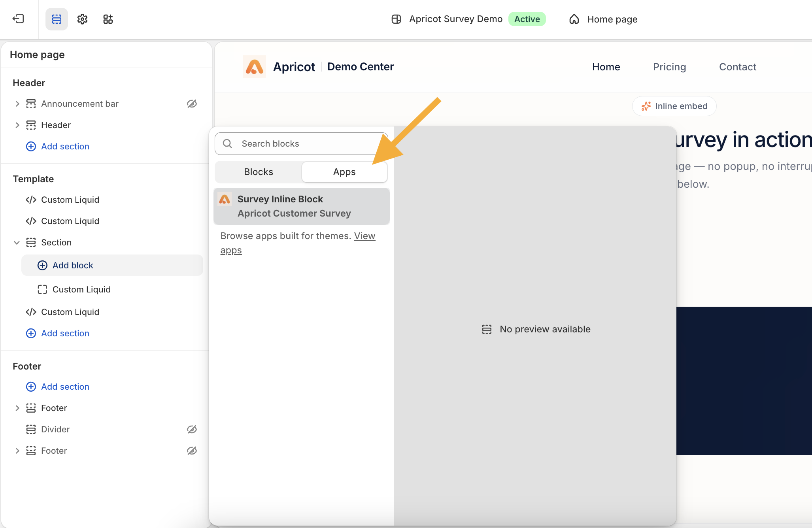
Task: Click the No preview available icon
Action: (x=487, y=329)
